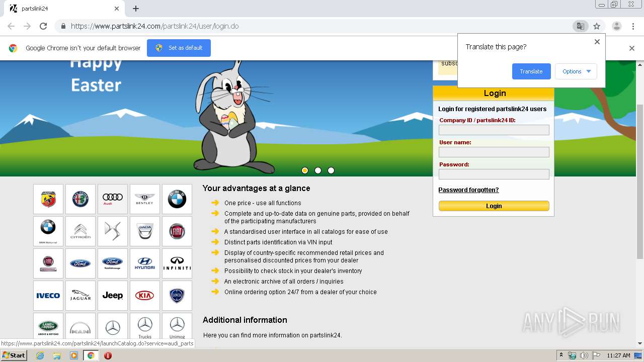Open the Bentley catalog tile
This screenshot has width=644, height=362.
coord(145,199)
